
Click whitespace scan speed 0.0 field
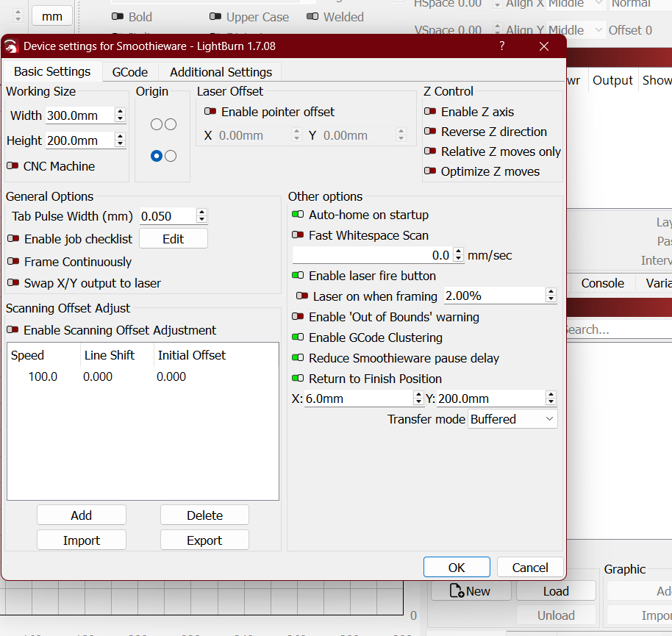(x=373, y=255)
